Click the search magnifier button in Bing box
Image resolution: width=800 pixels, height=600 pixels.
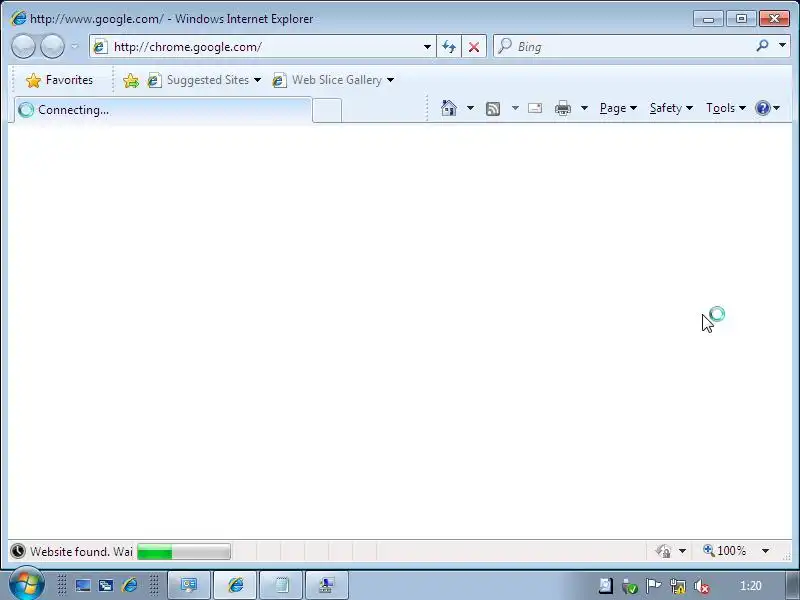click(762, 46)
